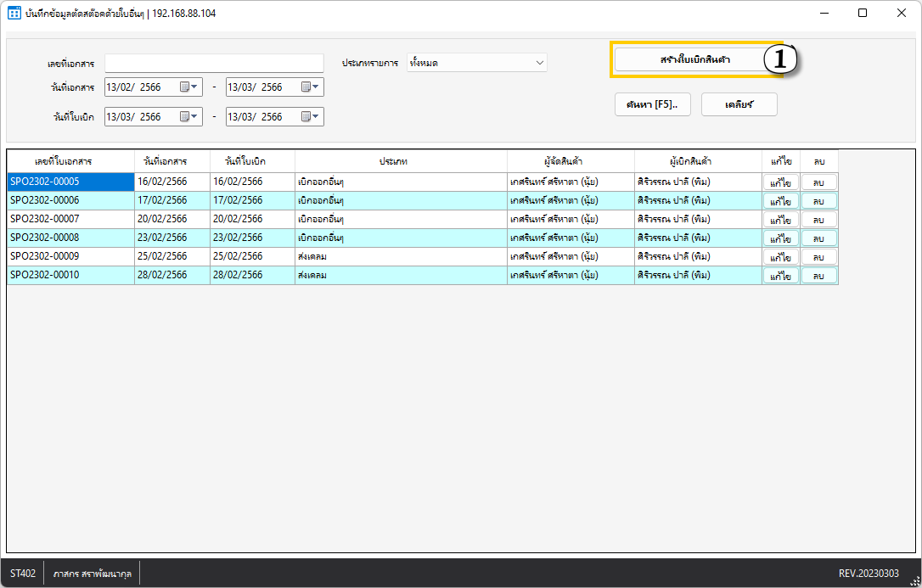Click resize grip in status bar corner
Screen dimensions: 922x588
(914, 580)
